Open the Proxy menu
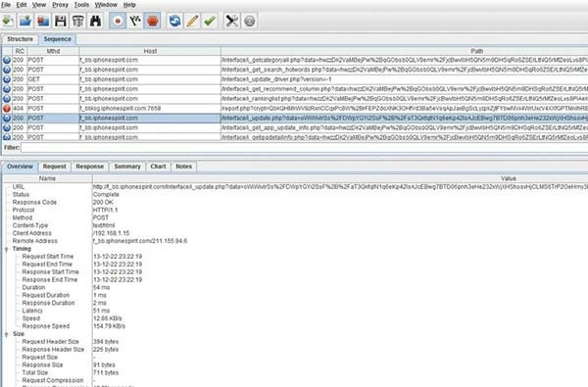 [60, 5]
